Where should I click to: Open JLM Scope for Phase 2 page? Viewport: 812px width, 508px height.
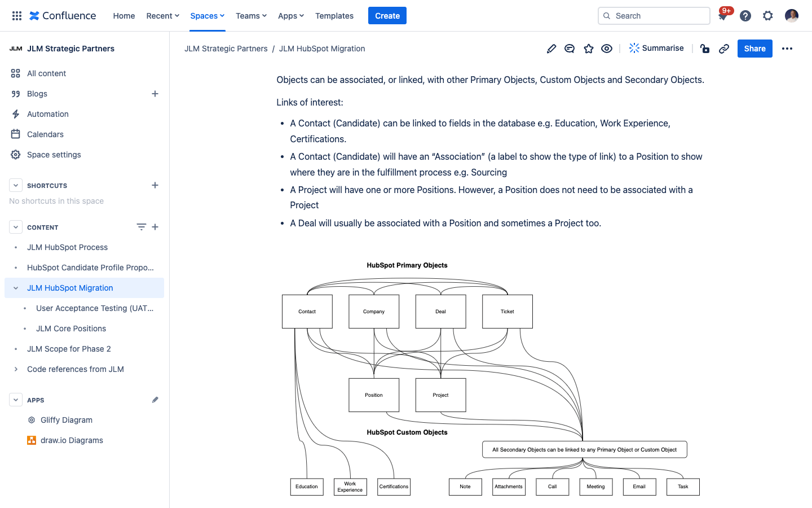tap(69, 349)
